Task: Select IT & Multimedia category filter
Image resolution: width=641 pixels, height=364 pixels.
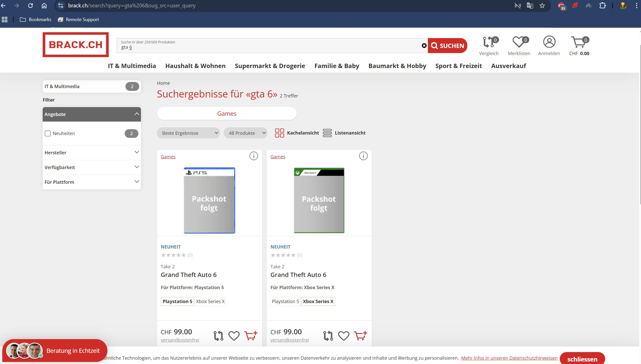Action: click(92, 87)
